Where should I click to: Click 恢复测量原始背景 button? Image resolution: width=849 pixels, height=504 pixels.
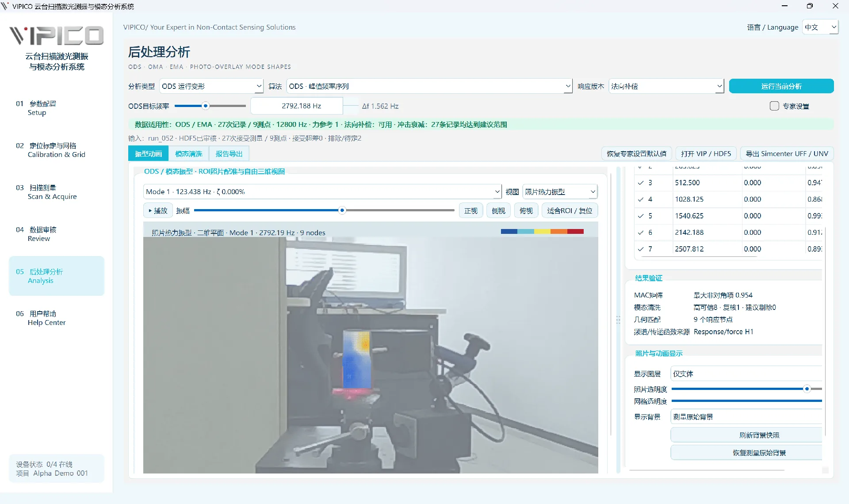pyautogui.click(x=746, y=453)
